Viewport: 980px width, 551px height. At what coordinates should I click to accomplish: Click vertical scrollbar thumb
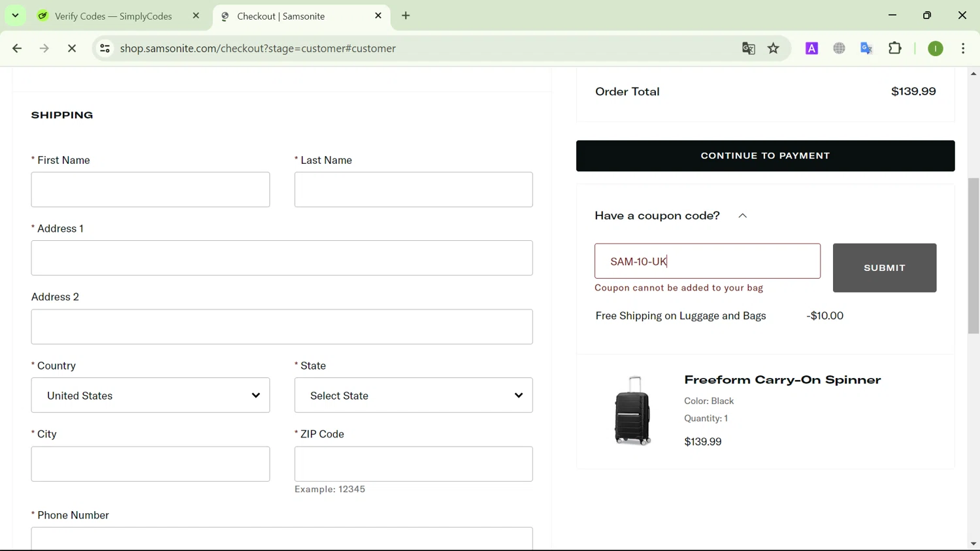[973, 255]
